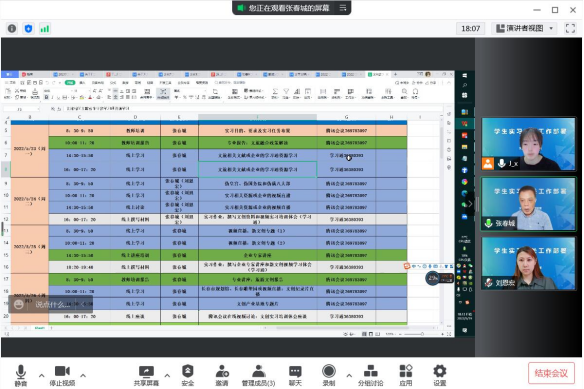Open the sharing banner menu icon
The image size is (584, 389).
(343, 8)
